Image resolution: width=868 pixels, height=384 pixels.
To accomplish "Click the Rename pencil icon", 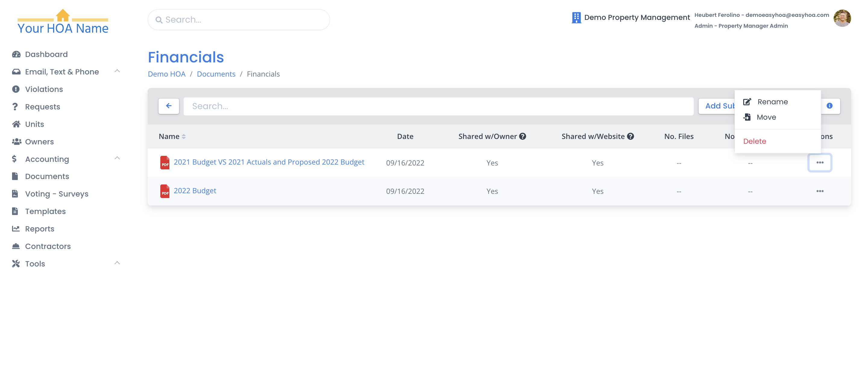I will 747,102.
